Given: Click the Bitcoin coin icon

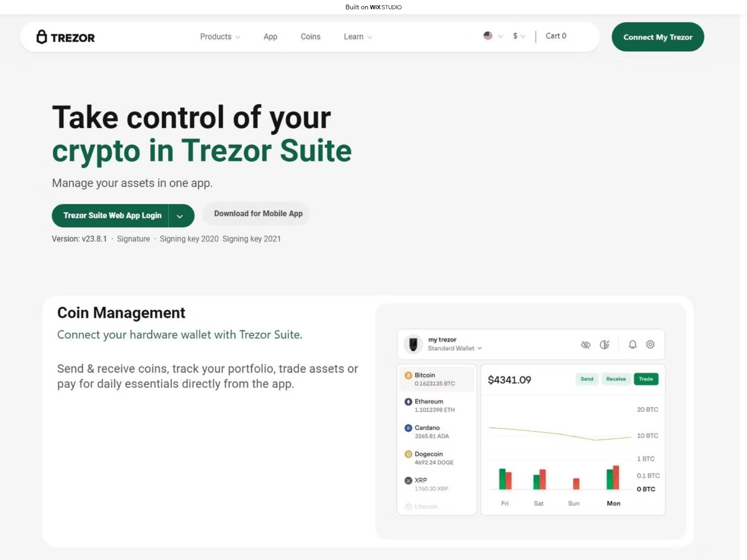Looking at the screenshot, I should [x=408, y=375].
